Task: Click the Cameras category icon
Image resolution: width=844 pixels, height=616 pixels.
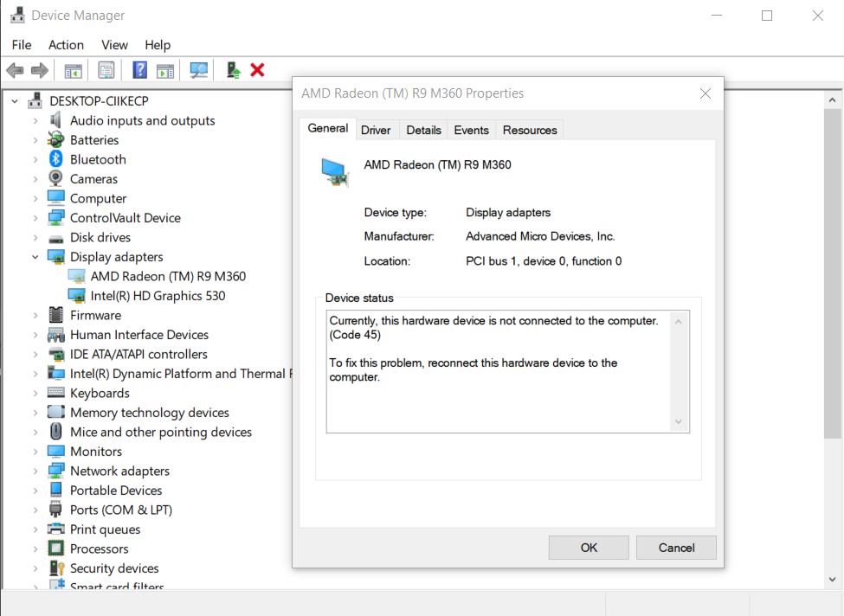Action: tap(56, 179)
